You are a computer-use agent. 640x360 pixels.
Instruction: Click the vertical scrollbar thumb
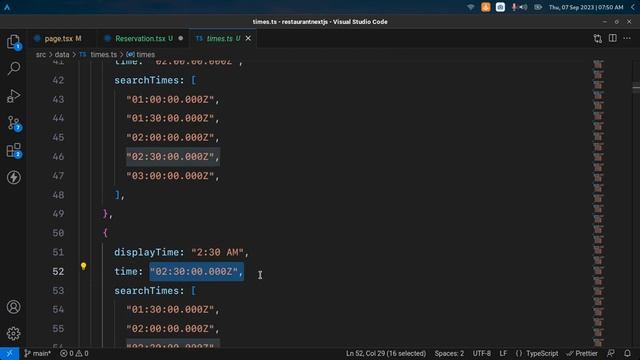coord(636,88)
